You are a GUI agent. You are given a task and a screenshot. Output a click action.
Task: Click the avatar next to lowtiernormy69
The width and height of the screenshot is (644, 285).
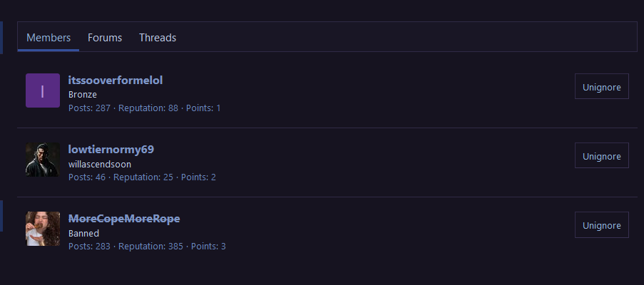tap(43, 160)
